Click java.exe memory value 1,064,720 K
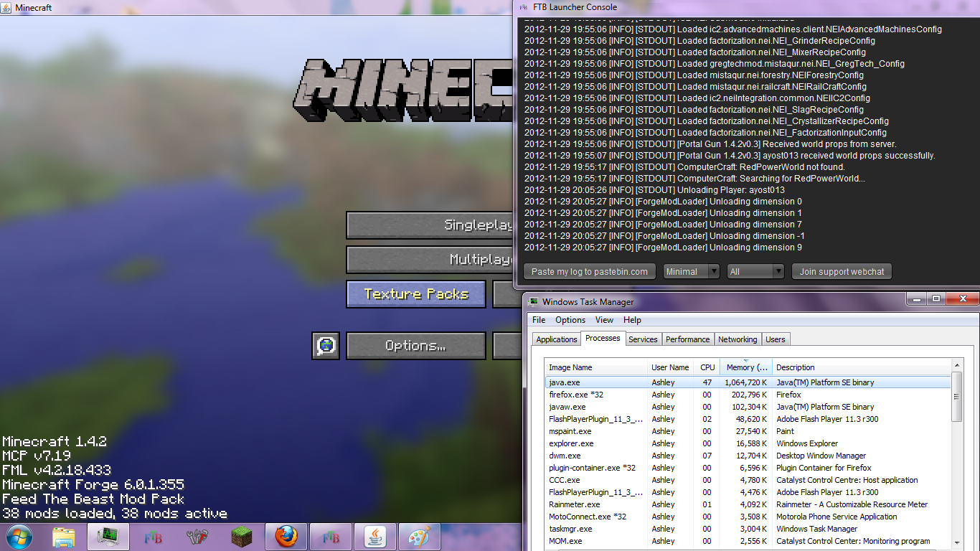 tap(746, 382)
